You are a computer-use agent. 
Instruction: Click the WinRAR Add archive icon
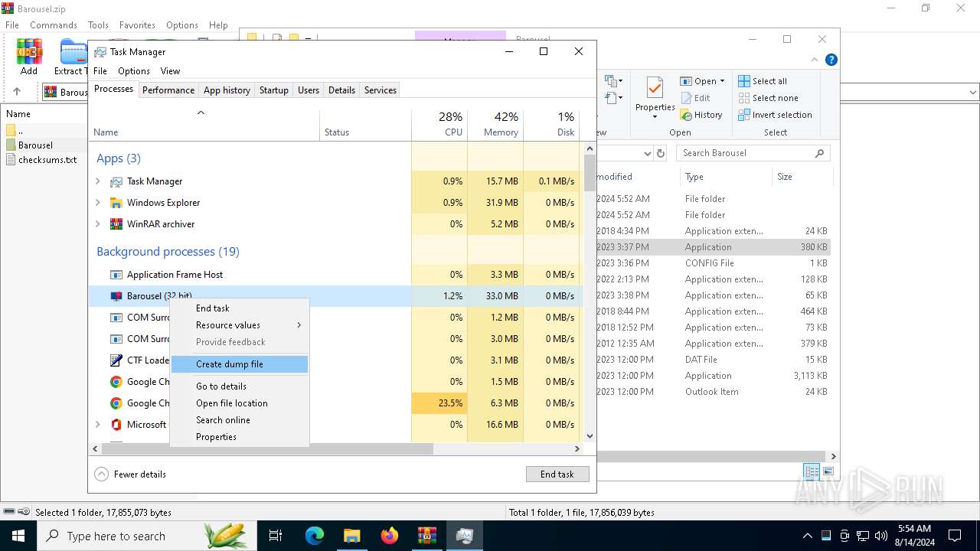pos(29,51)
